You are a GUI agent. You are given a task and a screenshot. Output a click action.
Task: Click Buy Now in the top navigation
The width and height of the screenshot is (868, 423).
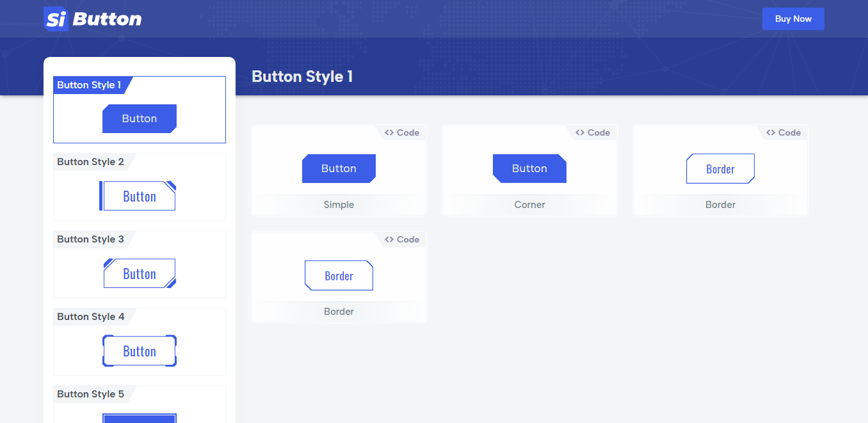(793, 19)
